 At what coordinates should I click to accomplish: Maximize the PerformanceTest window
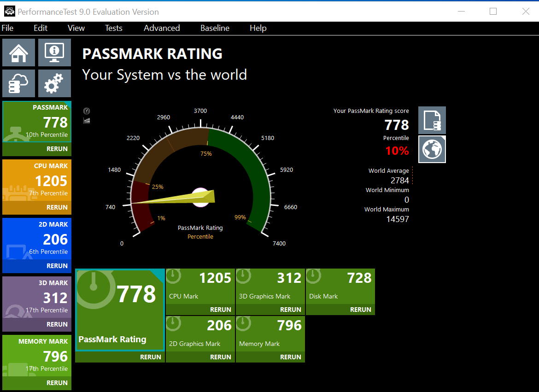(x=493, y=12)
